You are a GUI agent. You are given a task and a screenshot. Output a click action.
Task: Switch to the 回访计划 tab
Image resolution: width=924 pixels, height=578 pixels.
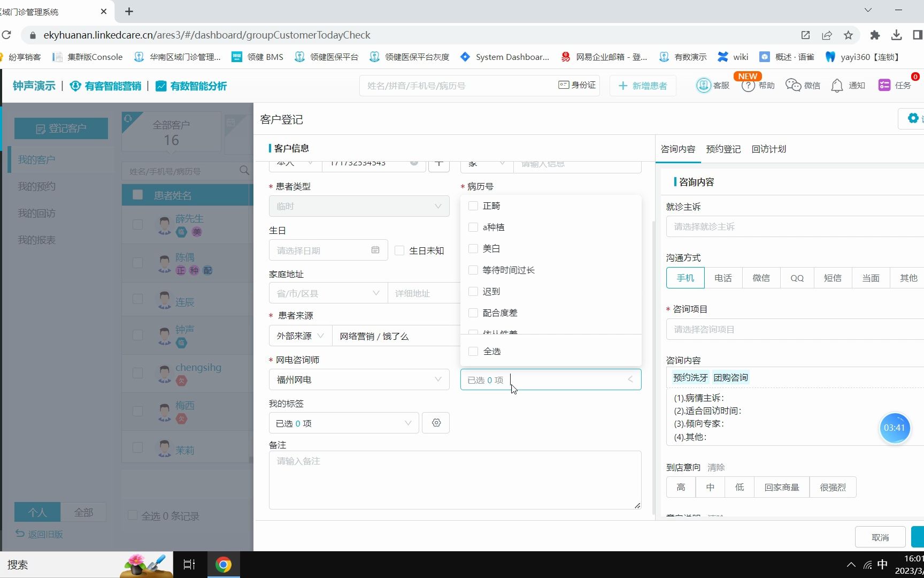click(768, 149)
